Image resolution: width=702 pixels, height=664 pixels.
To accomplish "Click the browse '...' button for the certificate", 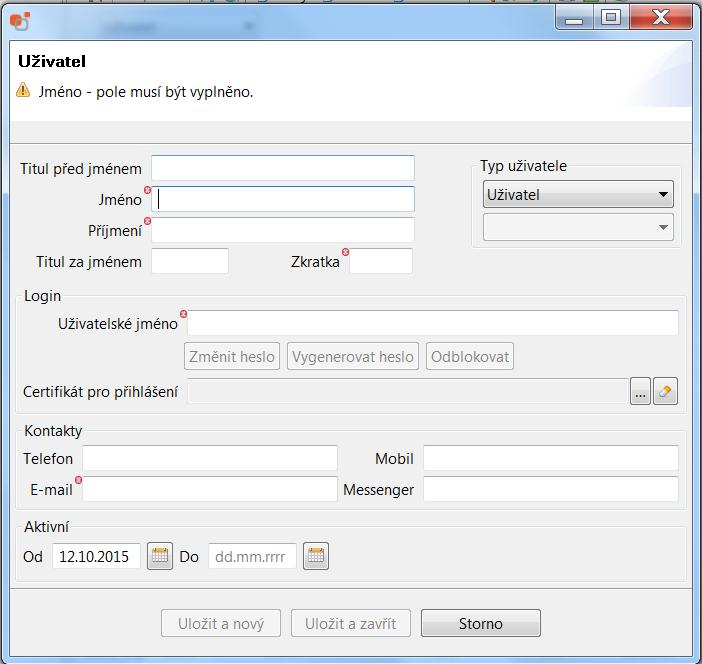I will point(640,391).
